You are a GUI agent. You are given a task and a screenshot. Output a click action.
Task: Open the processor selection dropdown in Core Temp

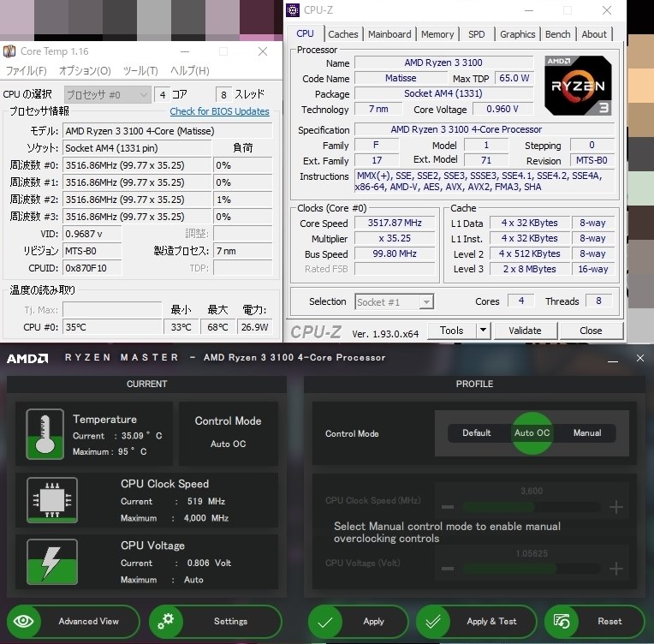pyautogui.click(x=107, y=95)
